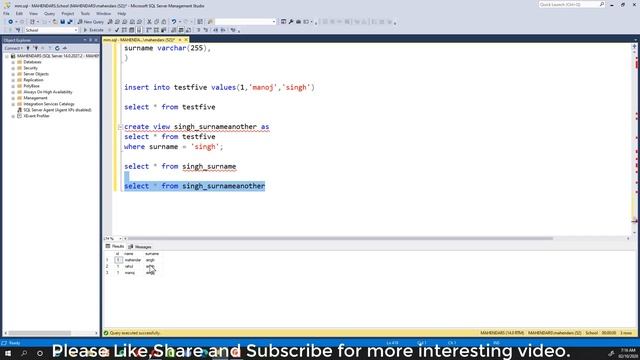Expand the XEvent Profiler node
The height and width of the screenshot is (360, 640).
coord(13,116)
